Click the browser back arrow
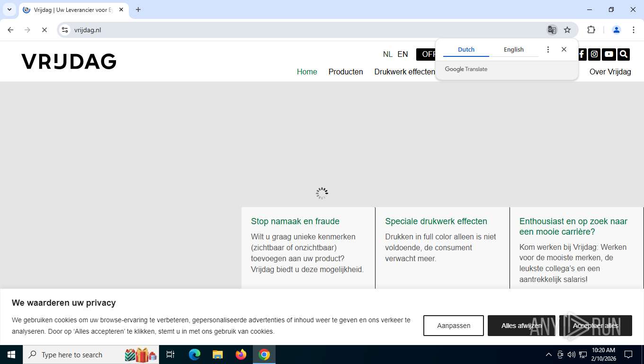The image size is (644, 364). click(x=10, y=30)
